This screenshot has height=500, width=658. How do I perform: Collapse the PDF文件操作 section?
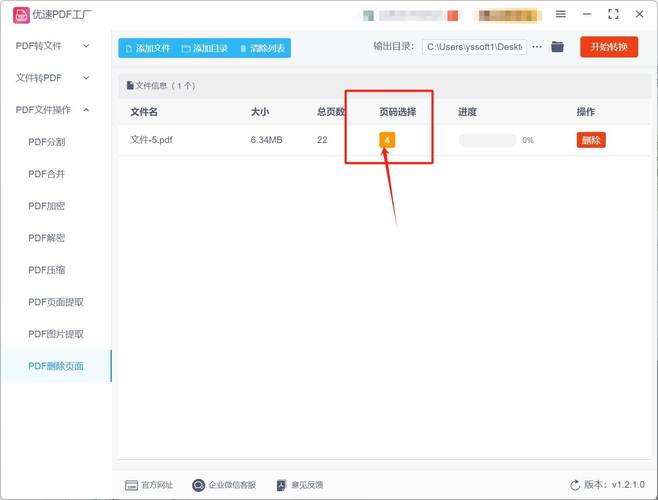55,110
